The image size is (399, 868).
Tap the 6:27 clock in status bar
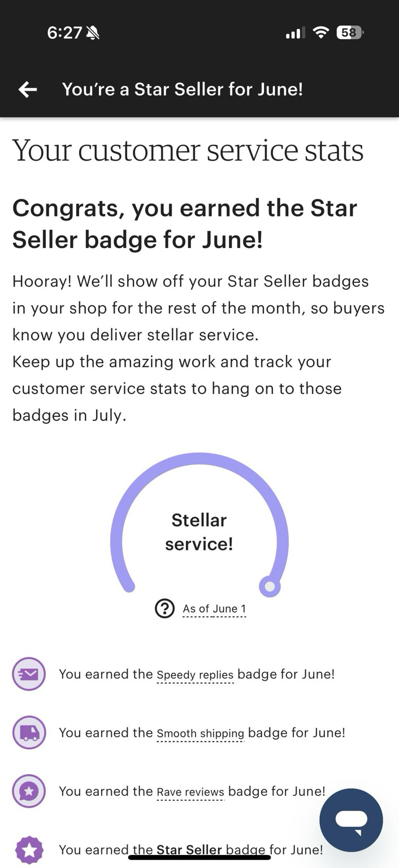click(x=64, y=33)
